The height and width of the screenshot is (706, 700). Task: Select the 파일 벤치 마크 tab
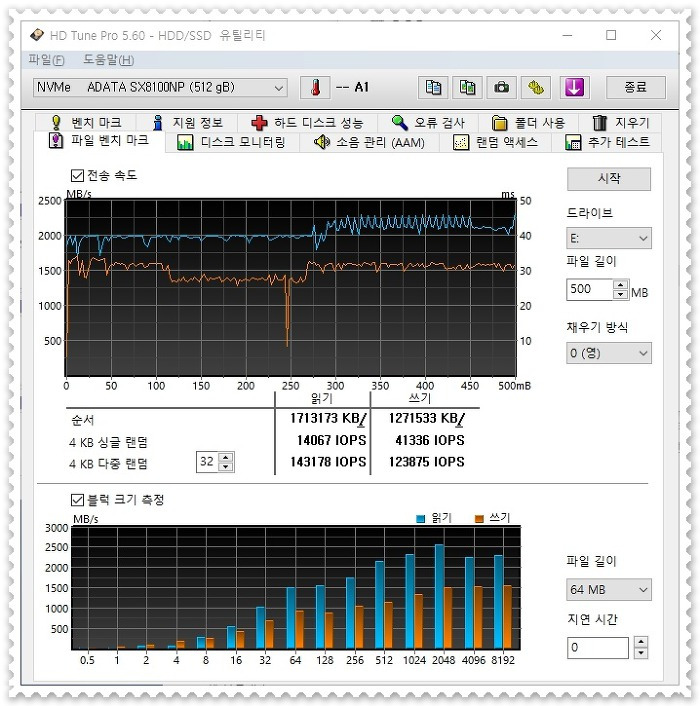(x=99, y=140)
